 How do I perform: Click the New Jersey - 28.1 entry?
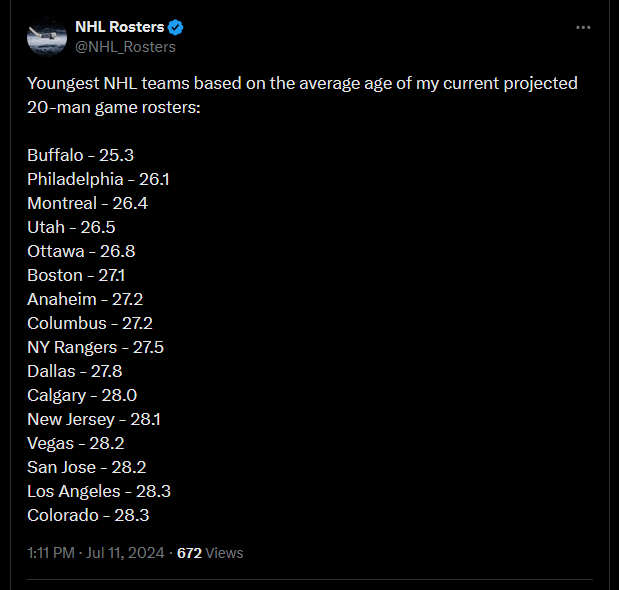coord(94,419)
